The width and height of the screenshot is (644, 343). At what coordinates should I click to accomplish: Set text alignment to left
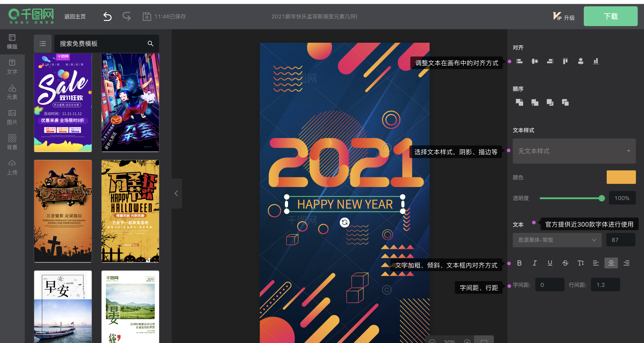pyautogui.click(x=596, y=263)
